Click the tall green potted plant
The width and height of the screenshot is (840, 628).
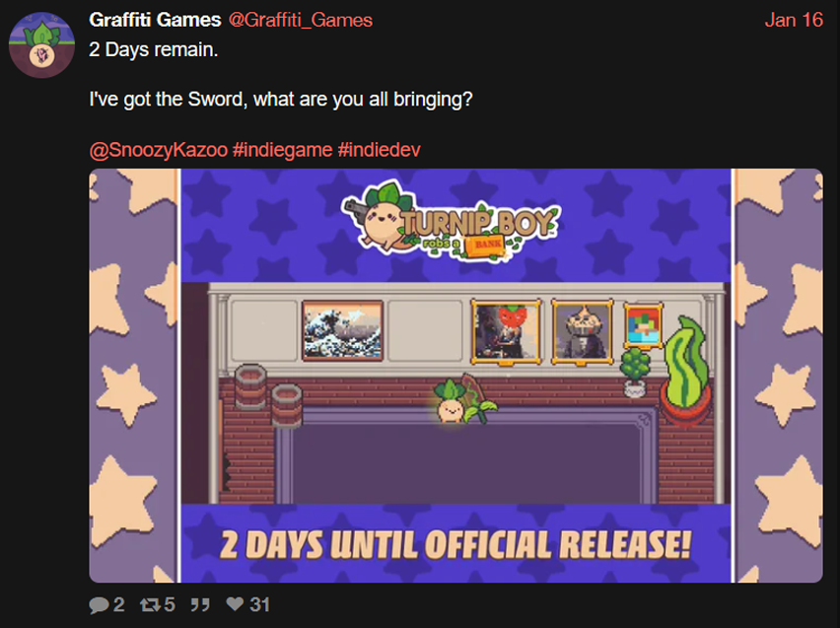[x=685, y=371]
